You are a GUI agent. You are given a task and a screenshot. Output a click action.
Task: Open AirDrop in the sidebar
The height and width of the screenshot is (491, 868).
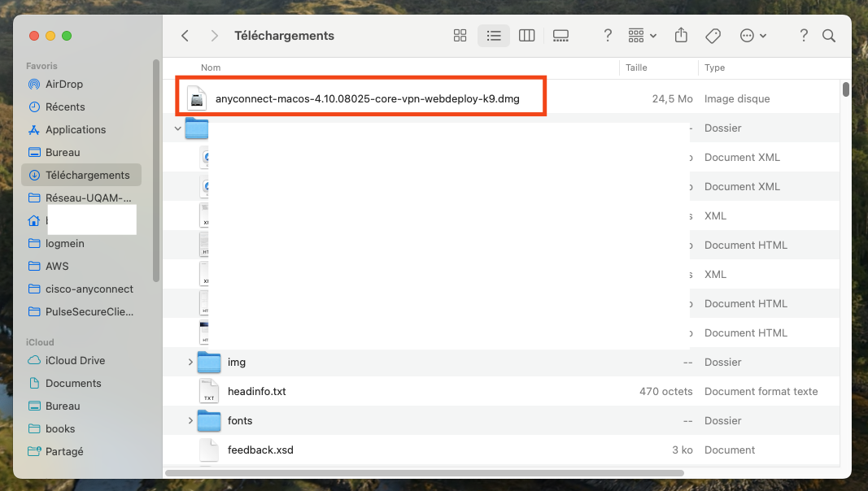click(x=63, y=84)
